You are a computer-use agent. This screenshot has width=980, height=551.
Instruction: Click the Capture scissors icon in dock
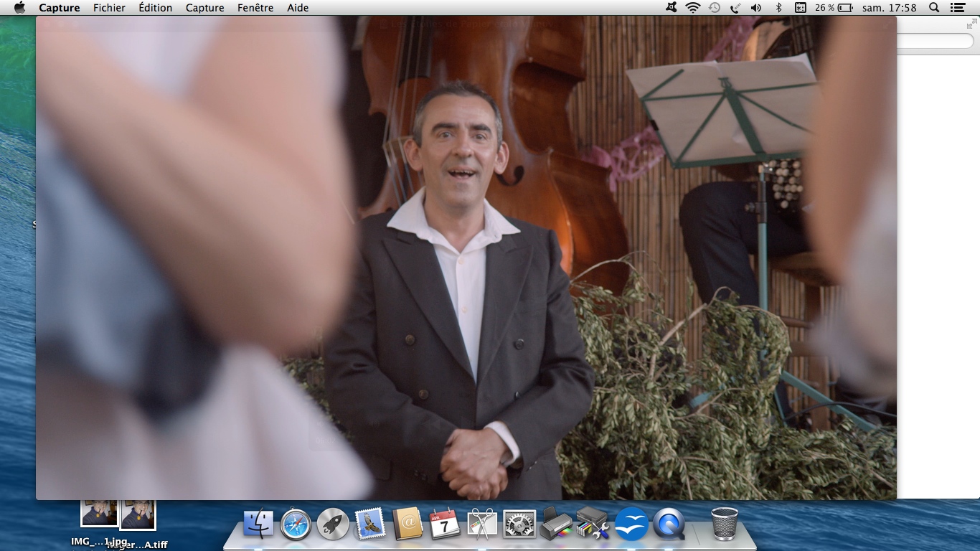[x=482, y=524]
